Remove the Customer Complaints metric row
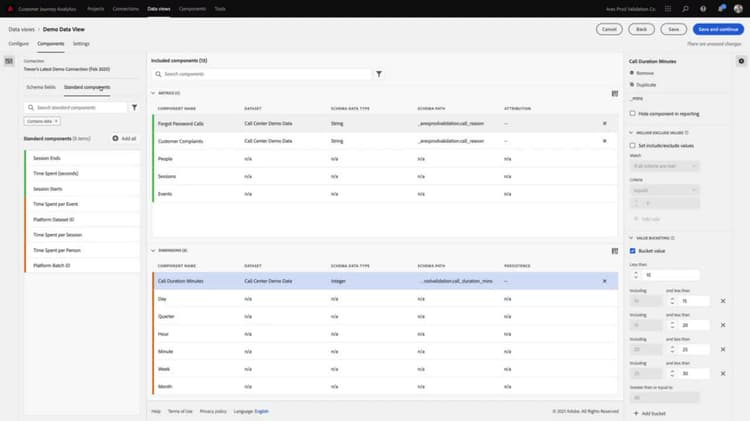The width and height of the screenshot is (750, 421). point(605,141)
